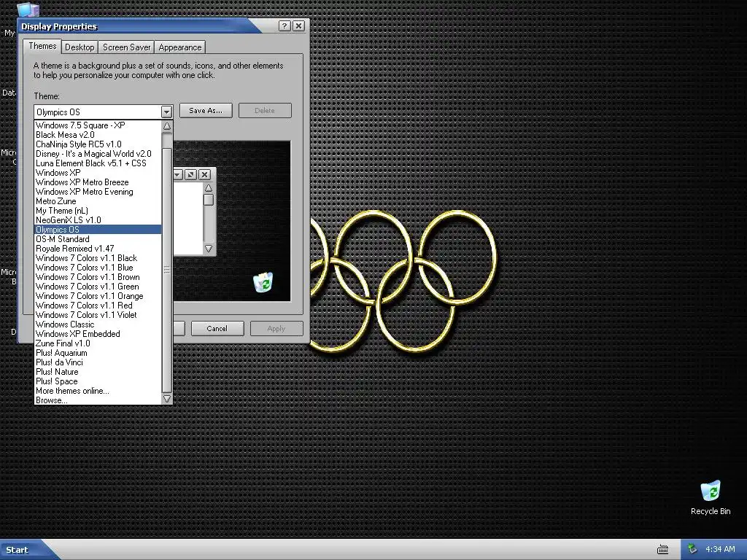Screen dimensions: 747x560
Task: Click the system tray icon beside the clock
Action: pos(692,549)
